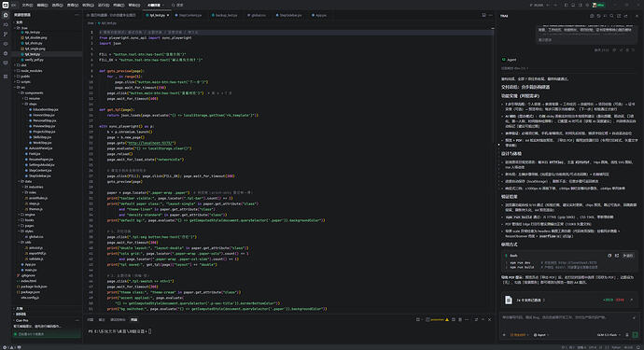
Task: Toggle the secondary side bar layout icon in title bar
Action: coord(580,5)
